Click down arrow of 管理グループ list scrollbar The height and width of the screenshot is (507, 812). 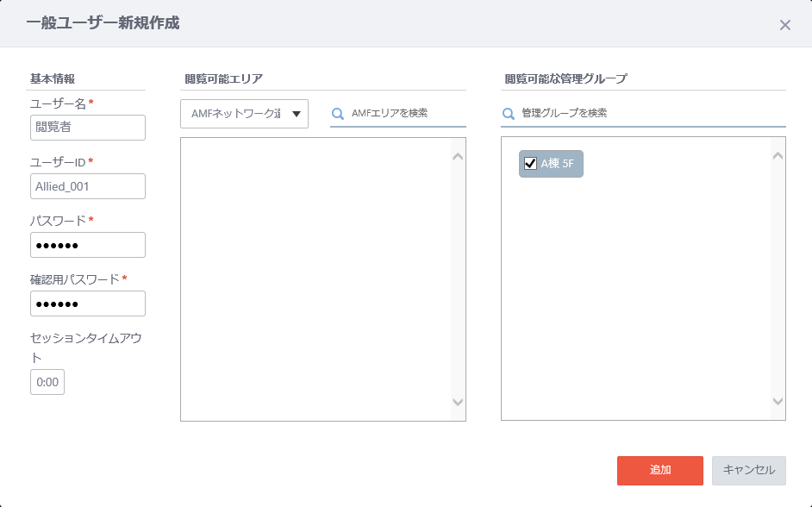tap(778, 401)
